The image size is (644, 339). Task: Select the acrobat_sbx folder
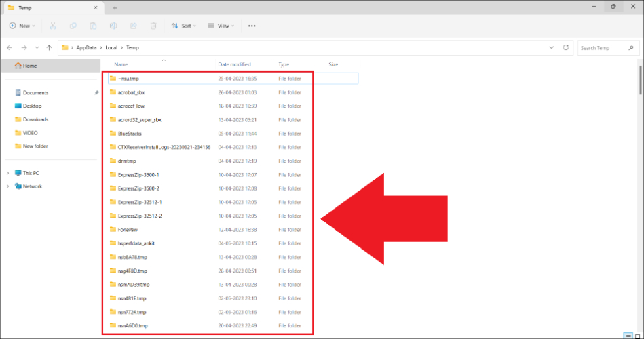(x=131, y=92)
